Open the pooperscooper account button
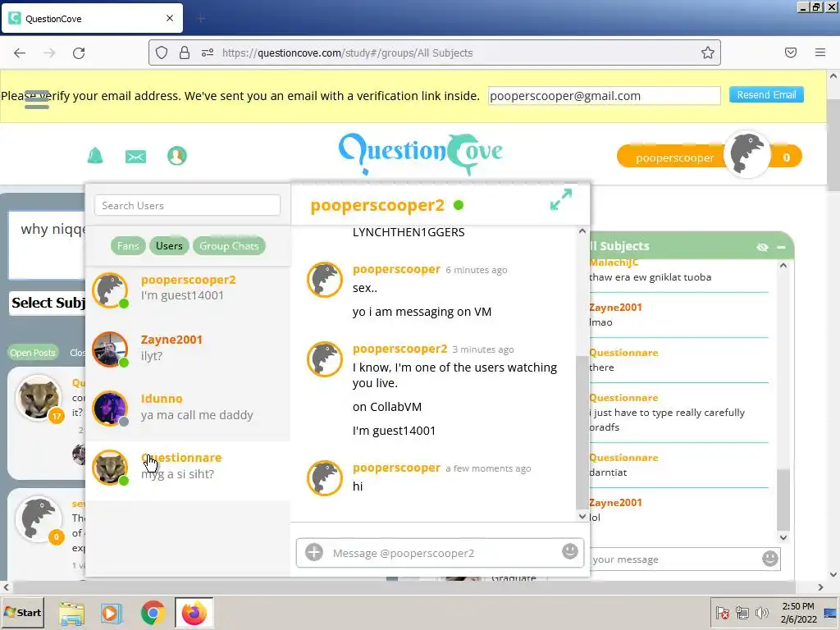This screenshot has height=630, width=840. (674, 158)
